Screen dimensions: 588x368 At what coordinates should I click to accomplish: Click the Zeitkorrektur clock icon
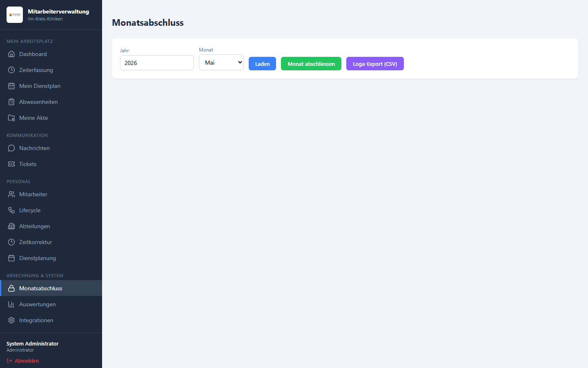(11, 242)
